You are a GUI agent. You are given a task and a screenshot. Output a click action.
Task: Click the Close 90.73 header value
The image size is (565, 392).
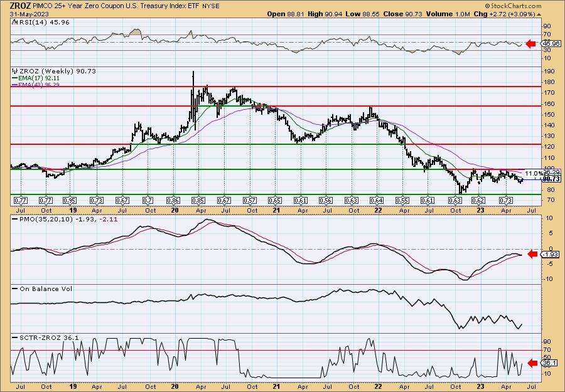coord(402,14)
